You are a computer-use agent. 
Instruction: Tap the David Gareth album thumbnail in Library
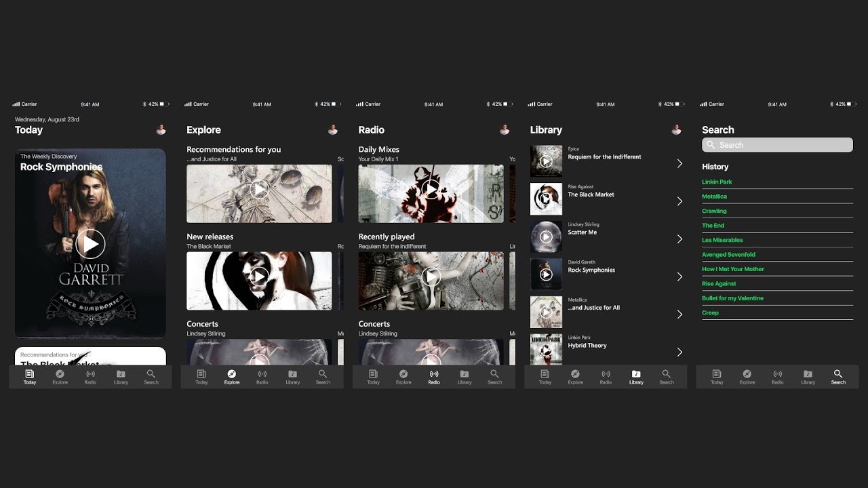coord(546,274)
